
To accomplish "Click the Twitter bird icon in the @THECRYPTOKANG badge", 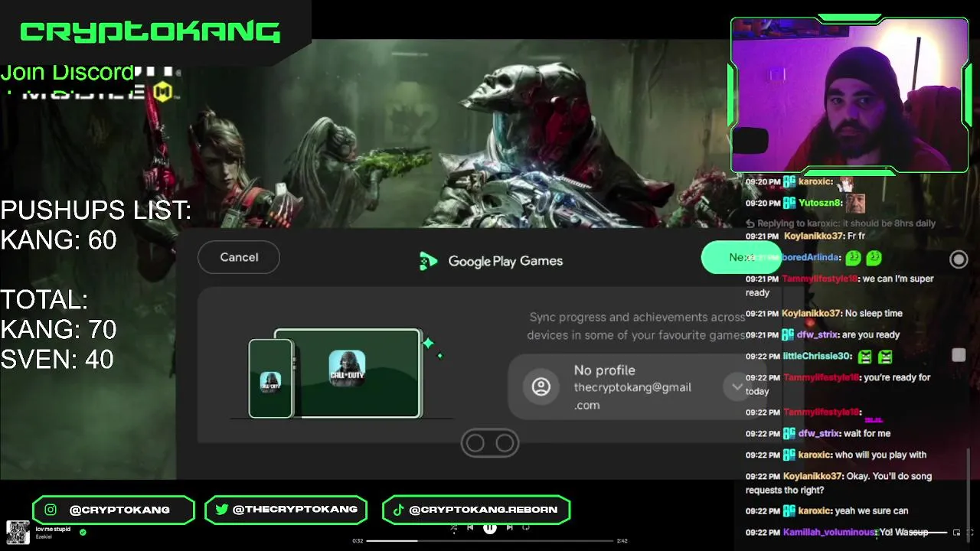I will (222, 510).
